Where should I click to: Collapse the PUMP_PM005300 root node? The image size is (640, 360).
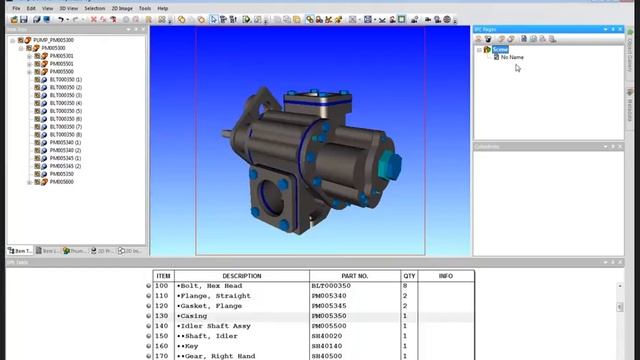click(13, 40)
